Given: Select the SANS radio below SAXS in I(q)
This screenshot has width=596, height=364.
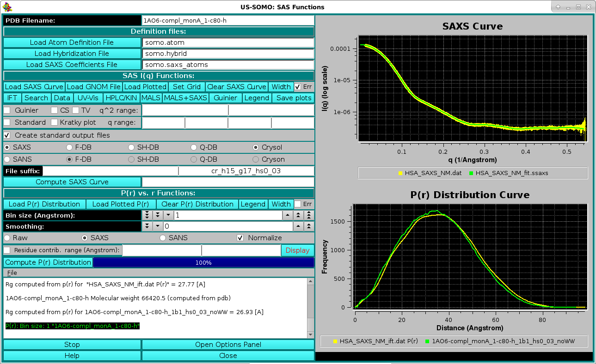Looking at the screenshot, I should pyautogui.click(x=7, y=159).
